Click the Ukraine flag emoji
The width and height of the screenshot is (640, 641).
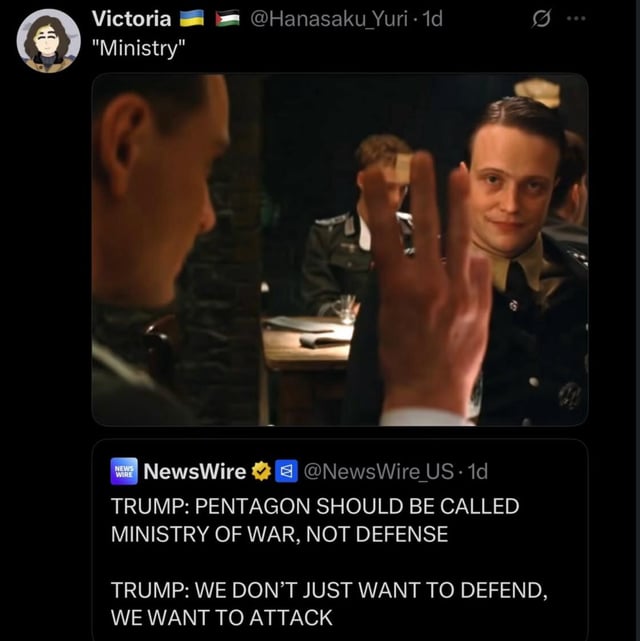pyautogui.click(x=192, y=19)
